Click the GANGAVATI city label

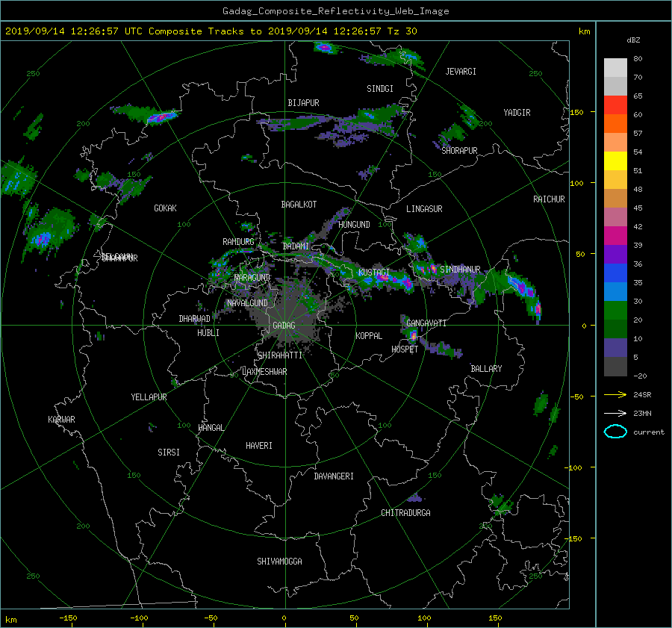[426, 323]
